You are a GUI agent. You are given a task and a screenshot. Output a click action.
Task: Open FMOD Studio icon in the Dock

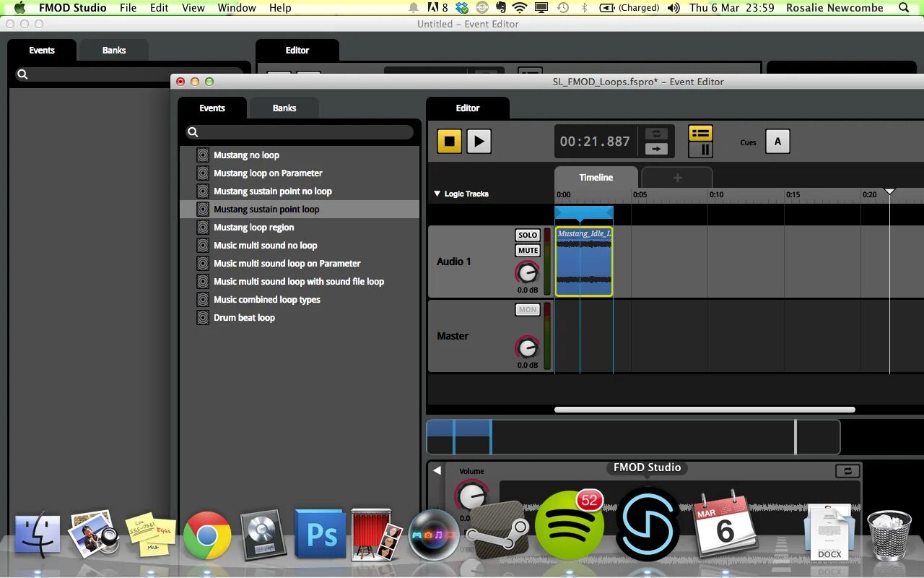tap(648, 523)
